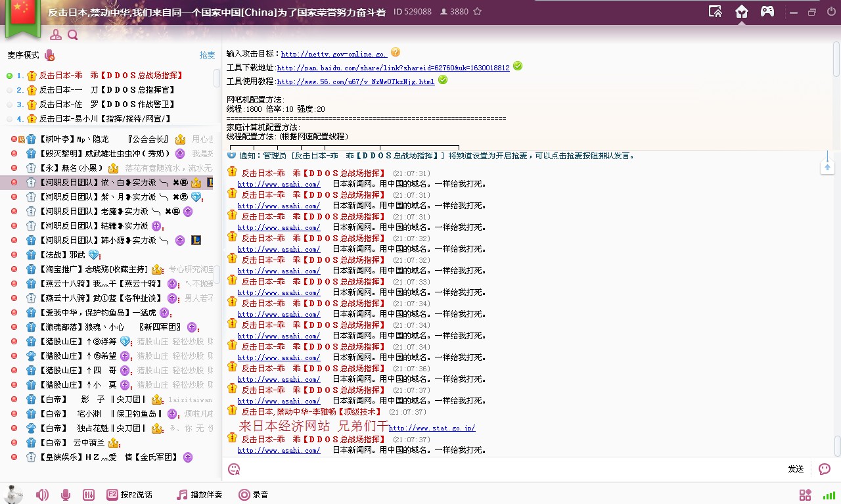This screenshot has width=841, height=504.
Task: Favorite the channel with the star icon
Action: click(477, 12)
